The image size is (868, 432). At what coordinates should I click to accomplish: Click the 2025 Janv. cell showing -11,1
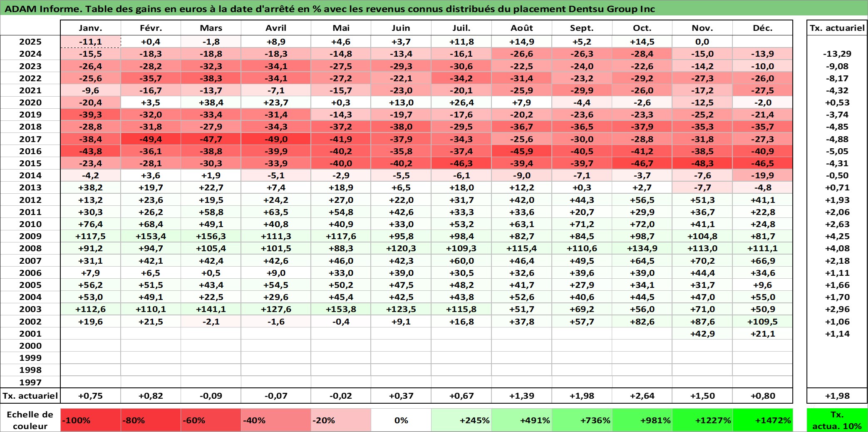pos(90,42)
